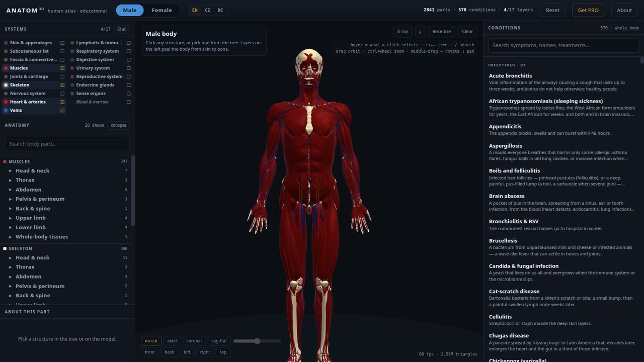The height and width of the screenshot is (362, 644).
Task: Click the blue dot next to Veins
Action: tap(6, 110)
